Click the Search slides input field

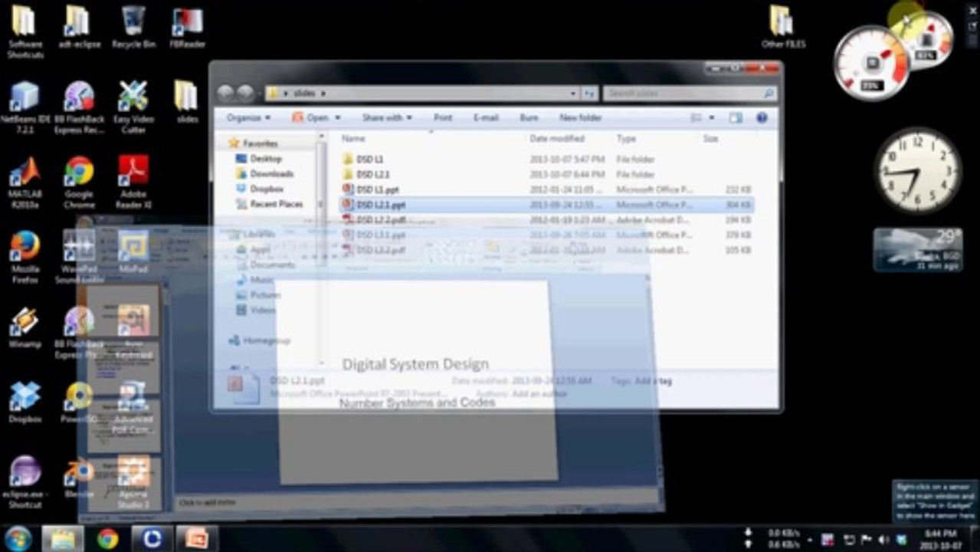(x=689, y=93)
